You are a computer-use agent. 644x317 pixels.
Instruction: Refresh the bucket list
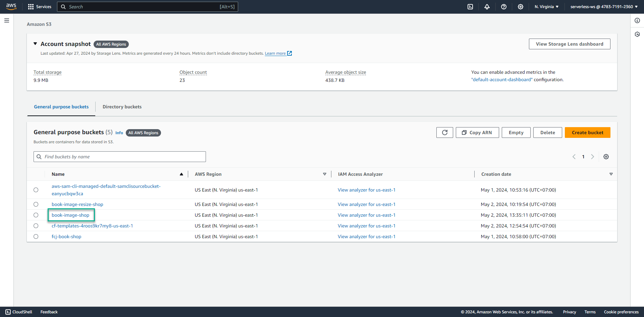click(x=445, y=133)
